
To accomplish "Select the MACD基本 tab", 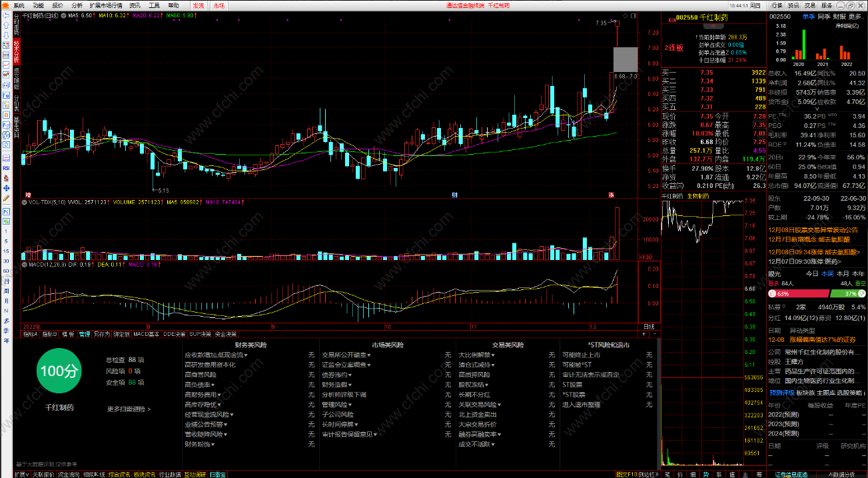I will pos(147,333).
